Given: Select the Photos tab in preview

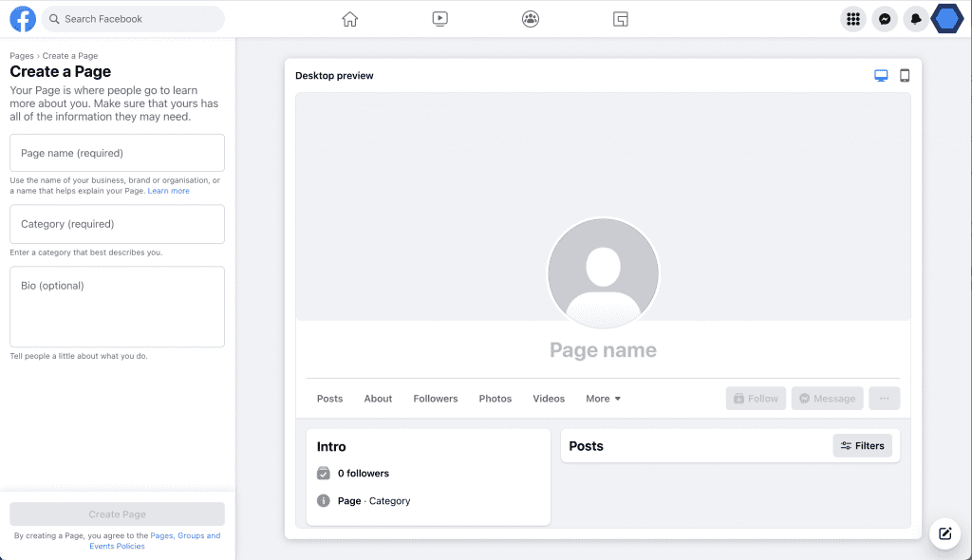Looking at the screenshot, I should (495, 399).
